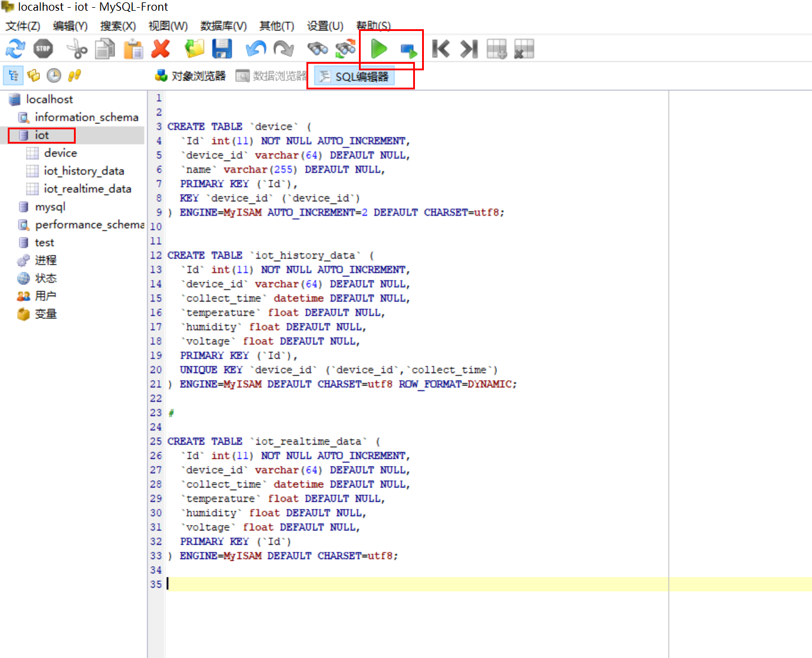Screen dimensions: 812x658
Task: Open the 帮助(S) menu
Action: (x=373, y=26)
